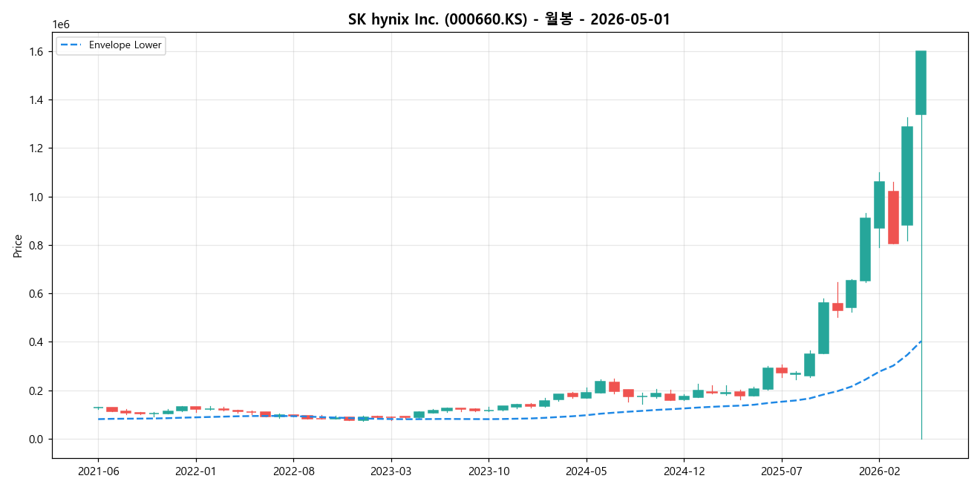Click the 0.8 y-axis tick label
The width and height of the screenshot is (980, 490).
[x=36, y=245]
